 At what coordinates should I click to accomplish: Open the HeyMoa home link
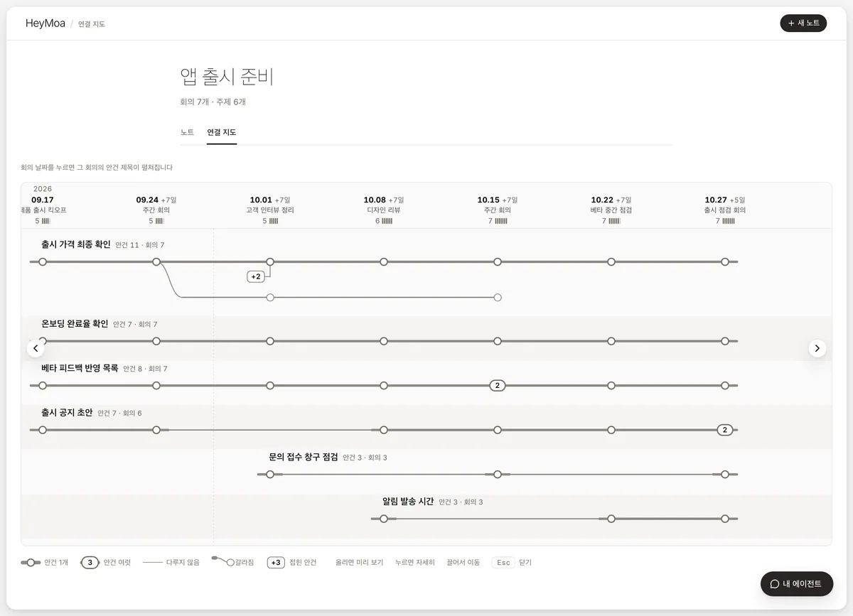(45, 23)
